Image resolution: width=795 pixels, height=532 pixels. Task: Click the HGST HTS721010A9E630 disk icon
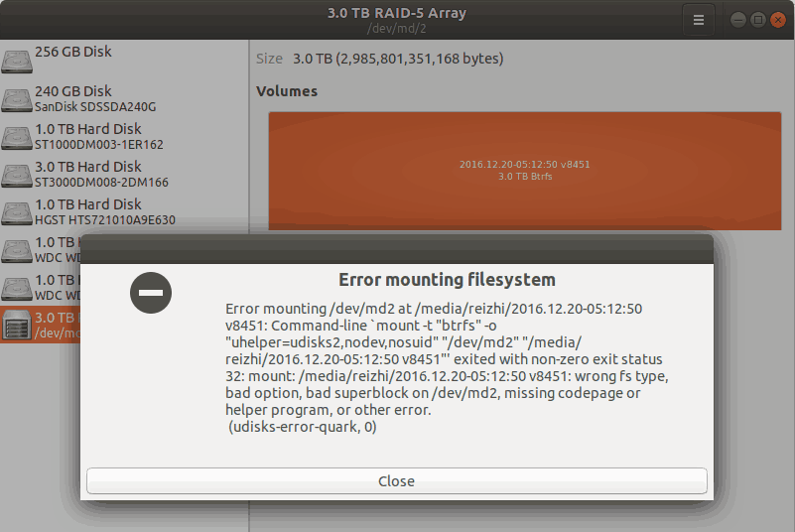pyautogui.click(x=17, y=213)
